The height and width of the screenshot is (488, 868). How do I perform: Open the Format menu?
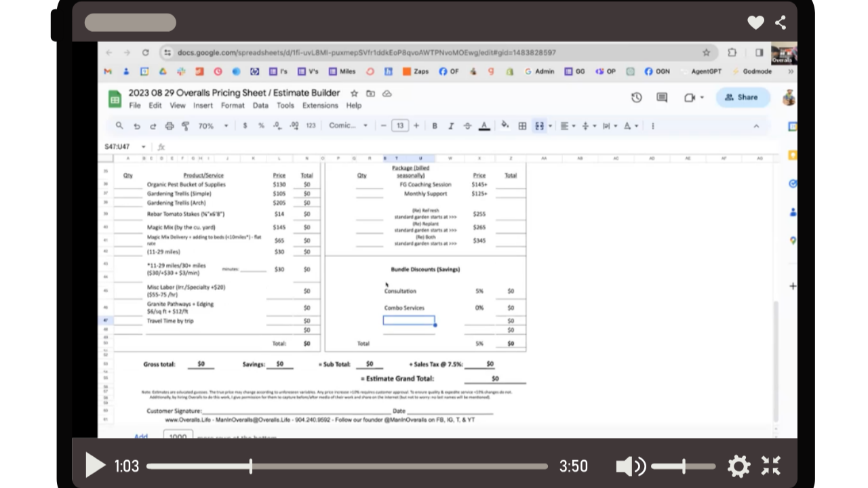233,106
